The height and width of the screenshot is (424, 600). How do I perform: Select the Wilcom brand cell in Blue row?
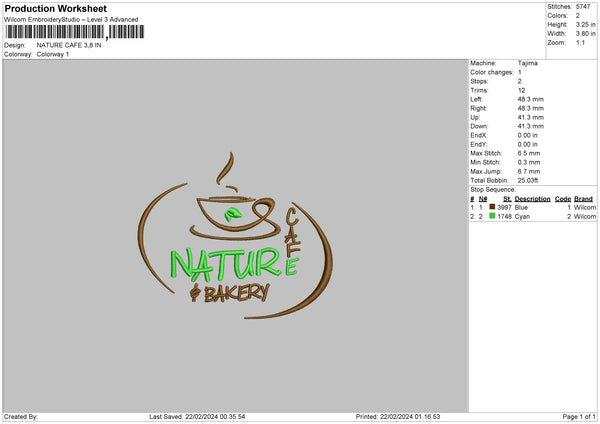point(585,207)
